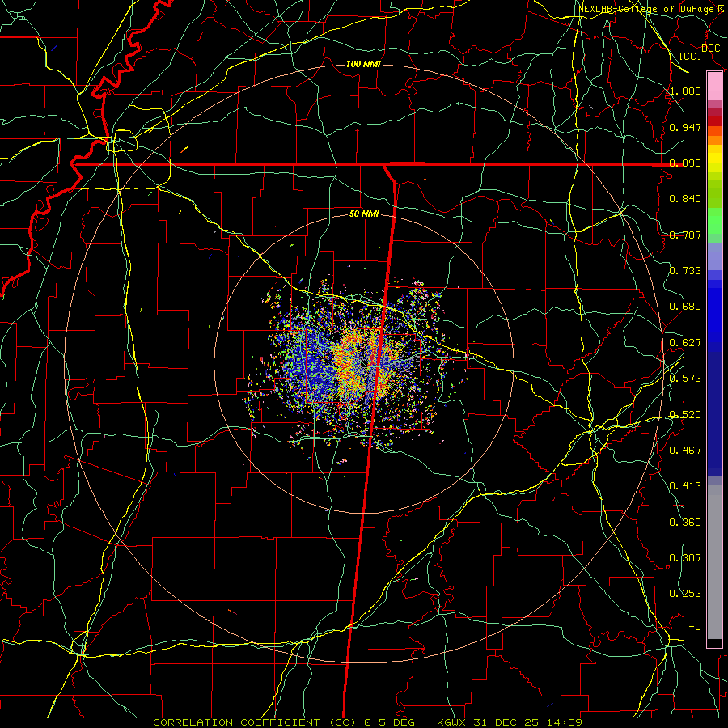Click the 50 NMI range ring label
The width and height of the screenshot is (728, 728).
coord(364,214)
